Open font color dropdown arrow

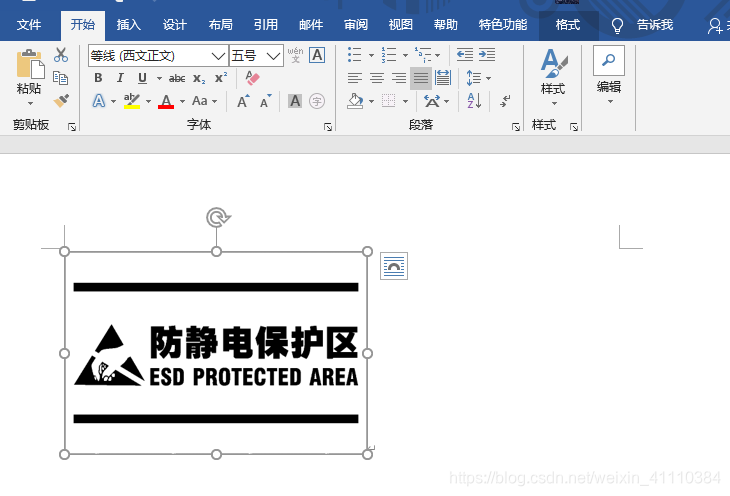[x=182, y=101]
